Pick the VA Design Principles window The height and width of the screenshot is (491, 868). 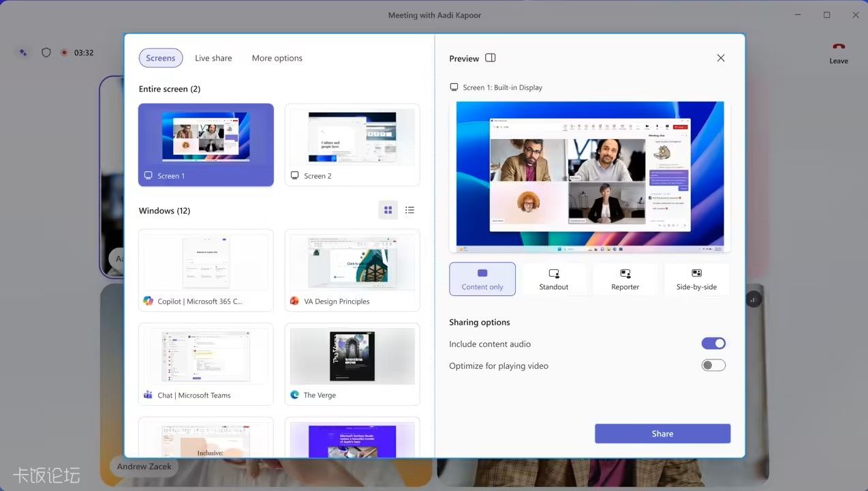[x=352, y=270]
